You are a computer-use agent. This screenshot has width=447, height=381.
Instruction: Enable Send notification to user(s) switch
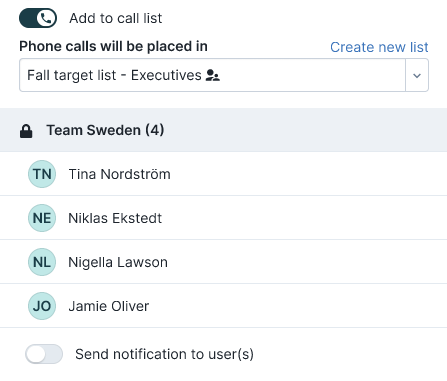pos(44,354)
